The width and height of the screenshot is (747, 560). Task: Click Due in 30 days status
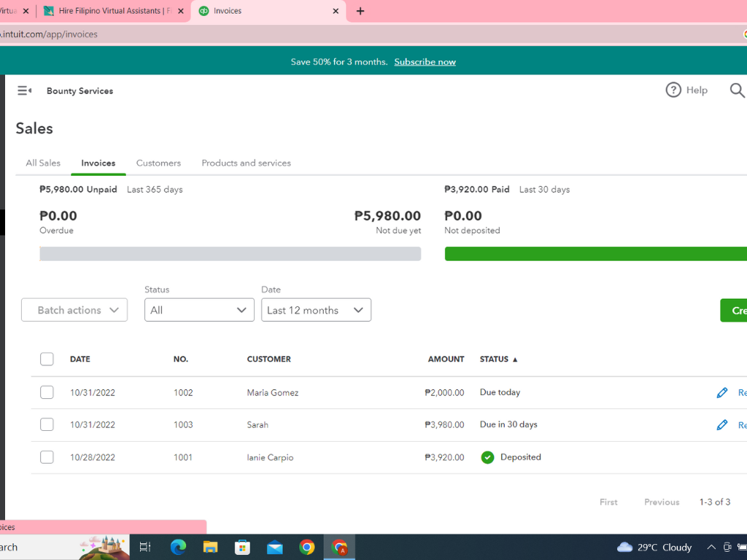click(508, 424)
